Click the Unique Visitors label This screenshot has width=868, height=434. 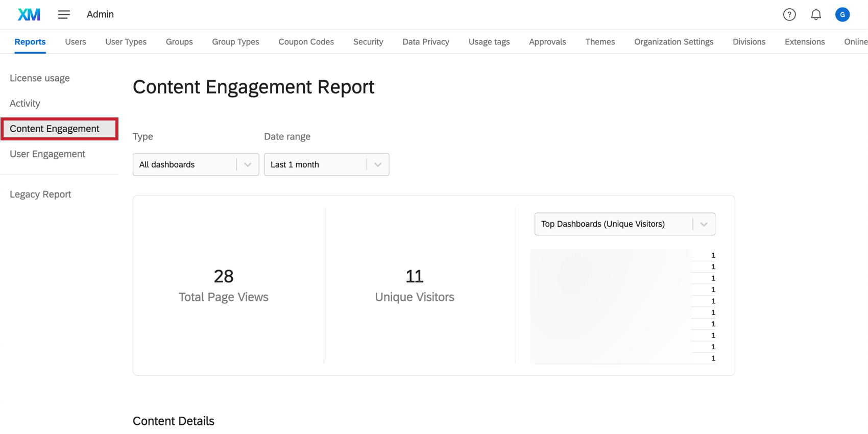click(x=415, y=297)
